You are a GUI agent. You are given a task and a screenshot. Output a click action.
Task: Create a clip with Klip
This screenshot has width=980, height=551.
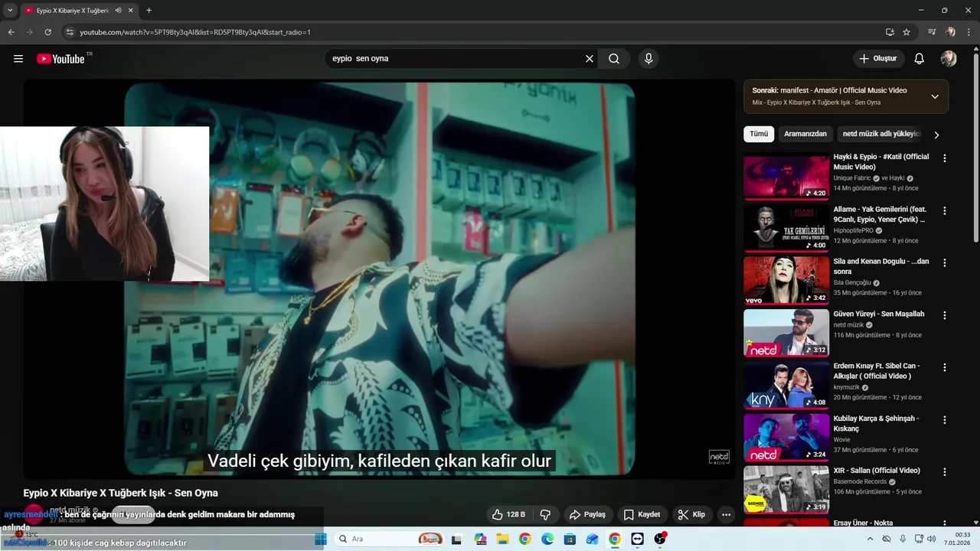point(691,514)
